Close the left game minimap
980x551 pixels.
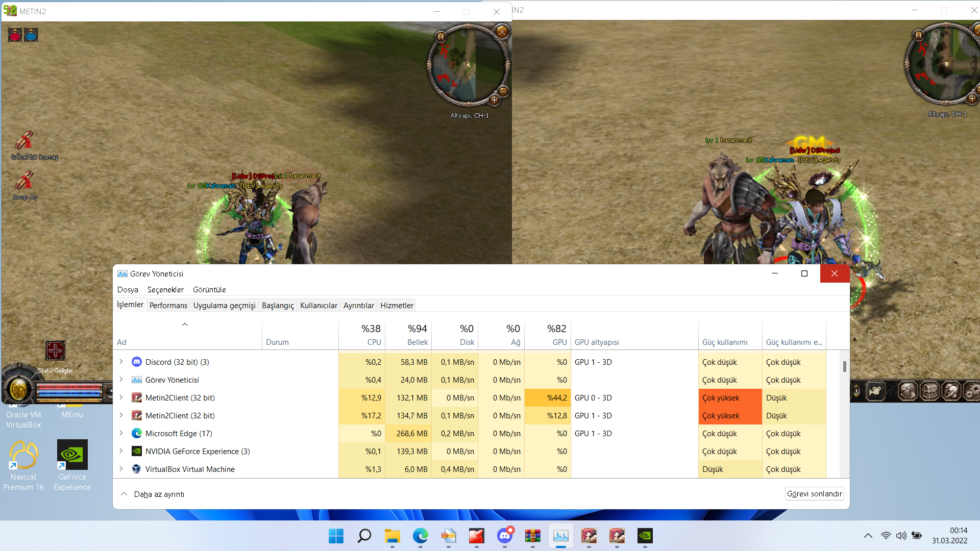[502, 32]
